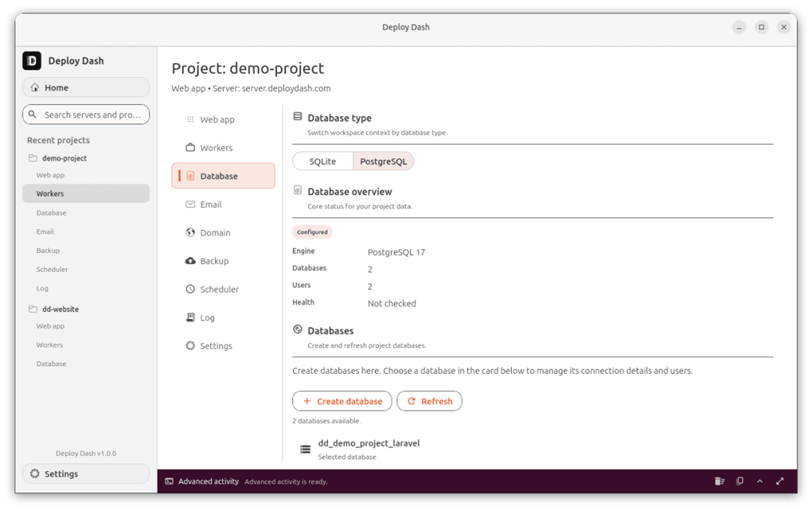Click the Project: demo-project heading

click(248, 68)
